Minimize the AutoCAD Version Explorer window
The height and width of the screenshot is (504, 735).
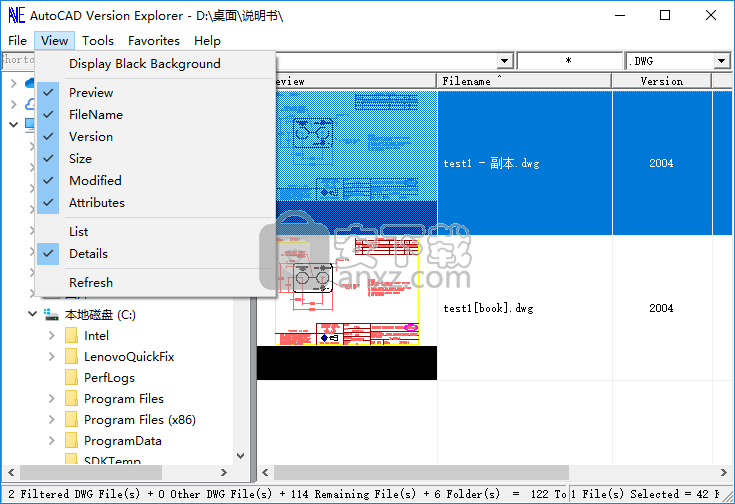tap(620, 15)
